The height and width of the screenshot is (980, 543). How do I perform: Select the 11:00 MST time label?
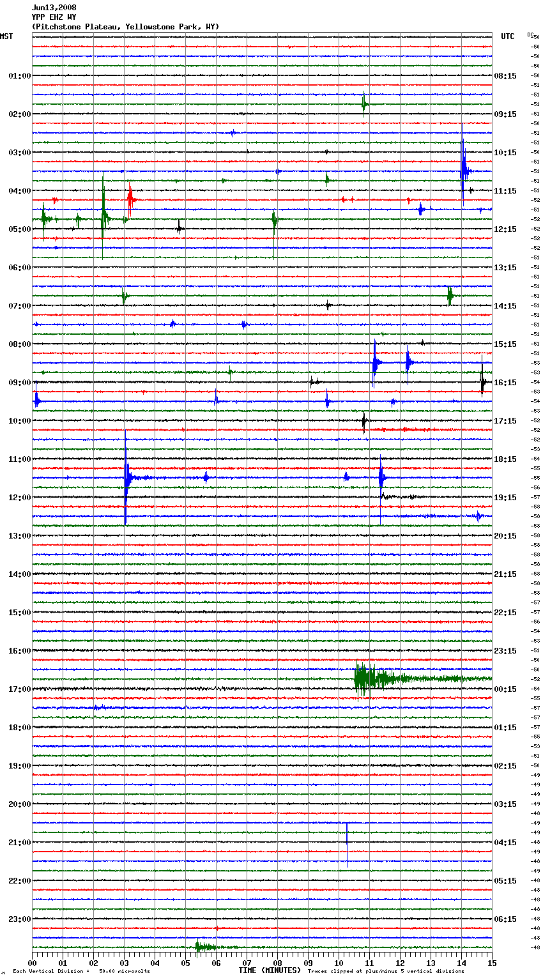19,459
